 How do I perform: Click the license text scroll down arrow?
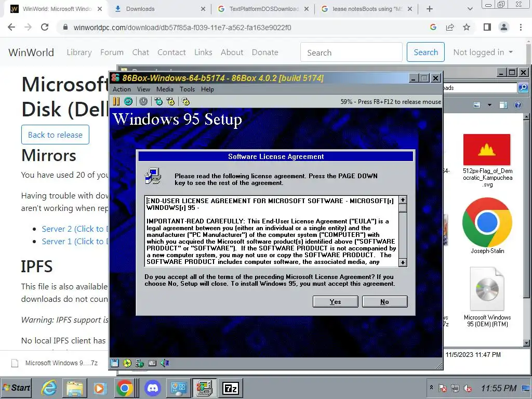tap(403, 262)
